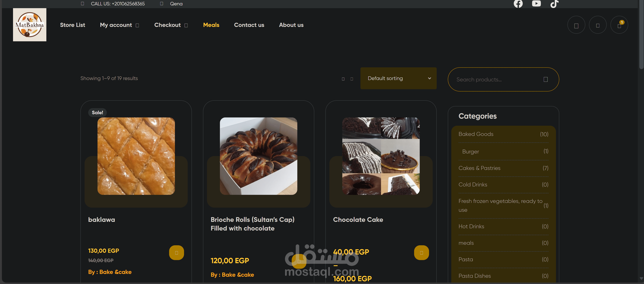Open the Store List page

point(73,25)
